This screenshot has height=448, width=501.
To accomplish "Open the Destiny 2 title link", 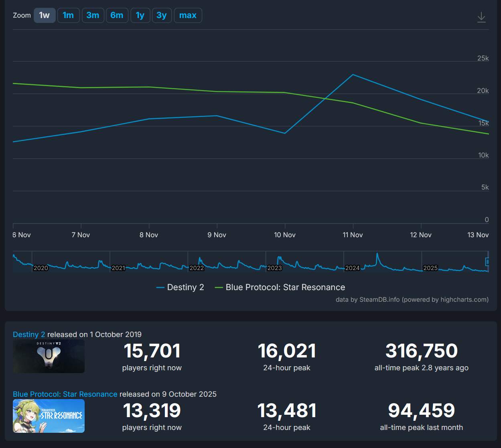I will pos(29,334).
